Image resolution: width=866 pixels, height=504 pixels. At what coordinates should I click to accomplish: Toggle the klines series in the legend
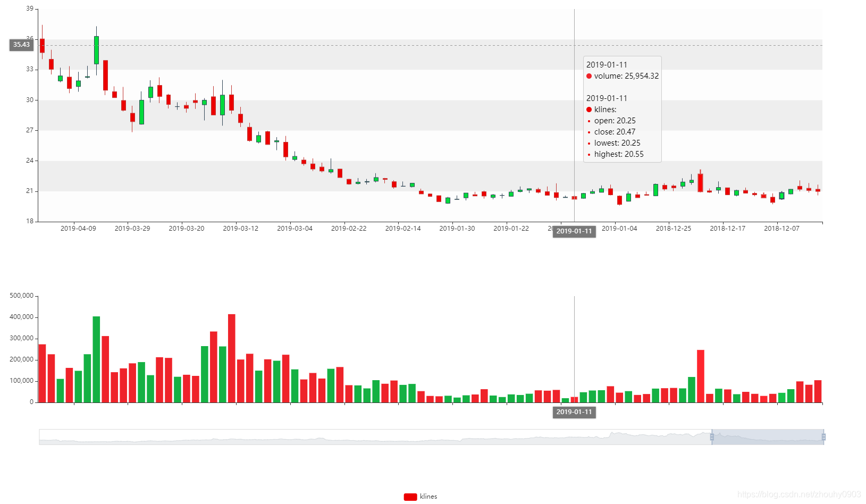pos(420,497)
